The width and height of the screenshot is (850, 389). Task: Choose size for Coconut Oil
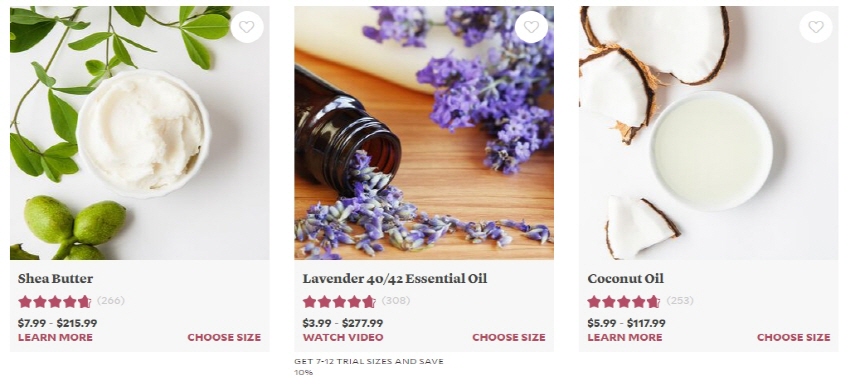coord(793,337)
